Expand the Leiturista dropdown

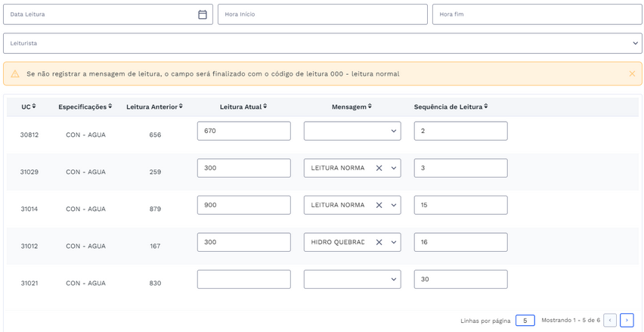(x=634, y=43)
